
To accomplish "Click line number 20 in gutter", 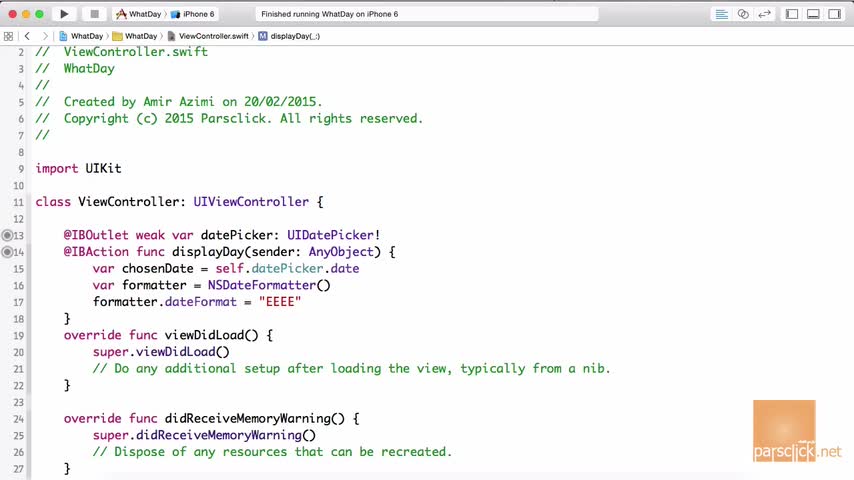I will point(19,353).
